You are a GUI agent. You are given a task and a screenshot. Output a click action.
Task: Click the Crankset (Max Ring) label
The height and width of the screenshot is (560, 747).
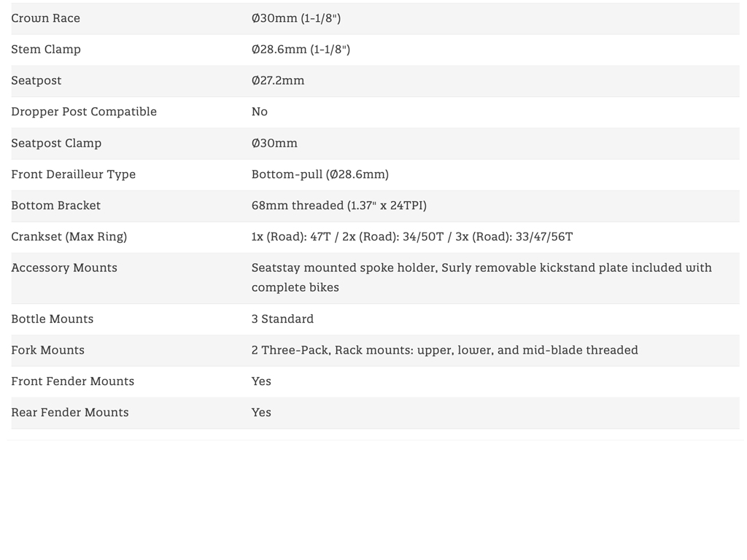(69, 237)
